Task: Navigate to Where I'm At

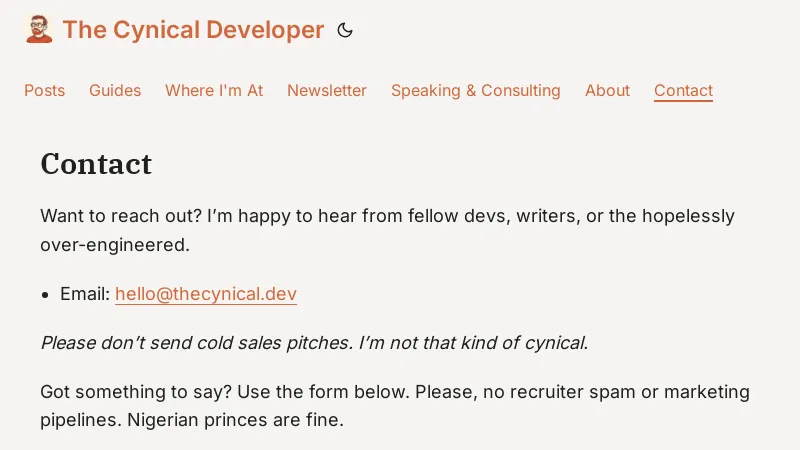Action: pyautogui.click(x=214, y=90)
